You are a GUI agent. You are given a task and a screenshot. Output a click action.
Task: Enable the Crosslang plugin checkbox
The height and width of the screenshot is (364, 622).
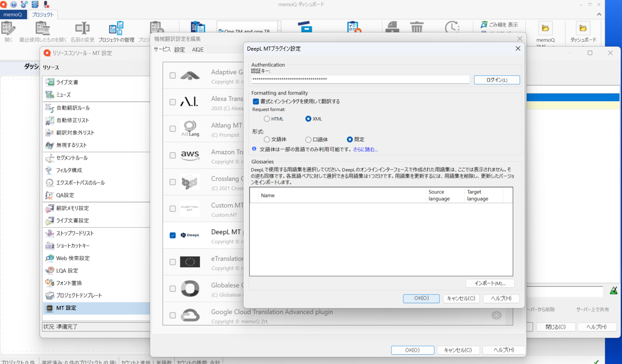point(173,182)
